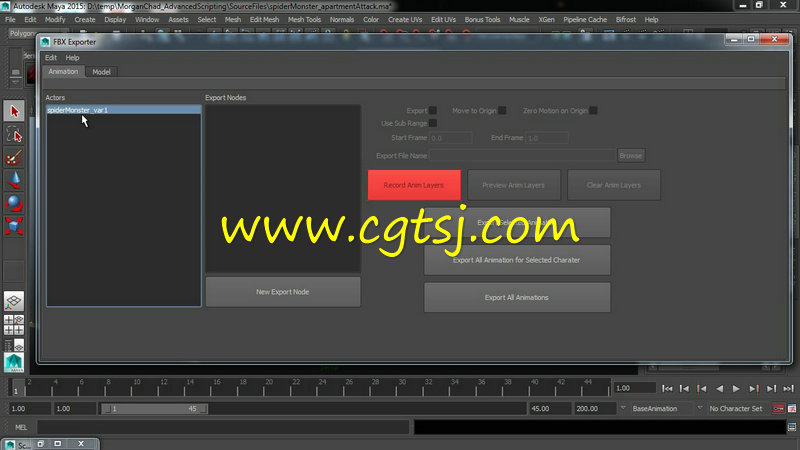Open the Bonus Tools menu
800x450 pixels.
(482, 19)
